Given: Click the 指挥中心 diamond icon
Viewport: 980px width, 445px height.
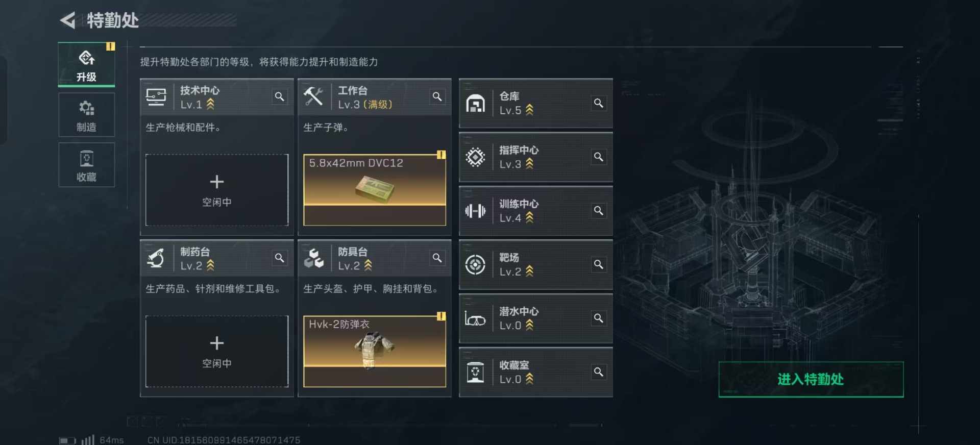Looking at the screenshot, I should tap(475, 157).
